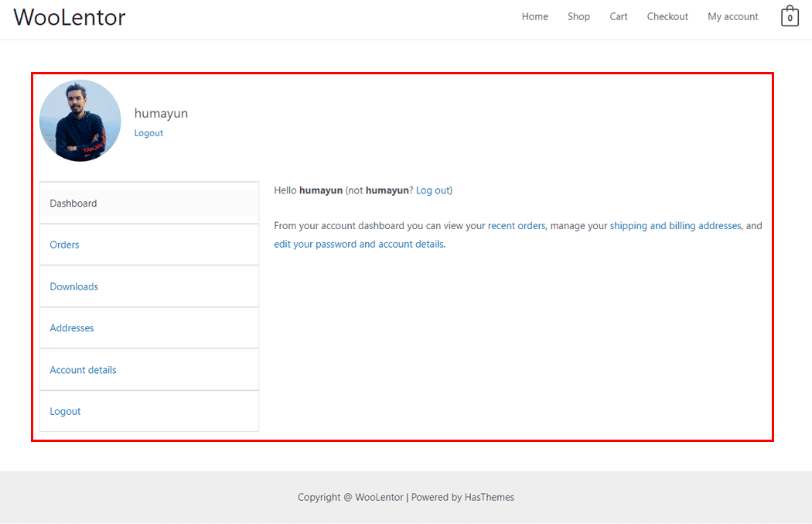
Task: Go to Home in top navigation
Action: click(534, 16)
